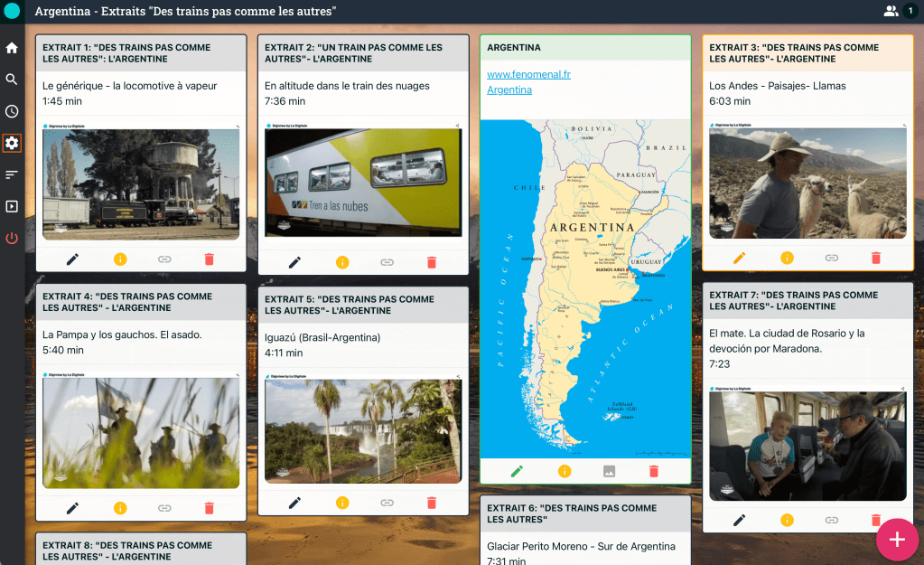Viewport: 924px width, 565px height.
Task: Open the Iguazú waterfalls video thumbnail
Action: [363, 430]
